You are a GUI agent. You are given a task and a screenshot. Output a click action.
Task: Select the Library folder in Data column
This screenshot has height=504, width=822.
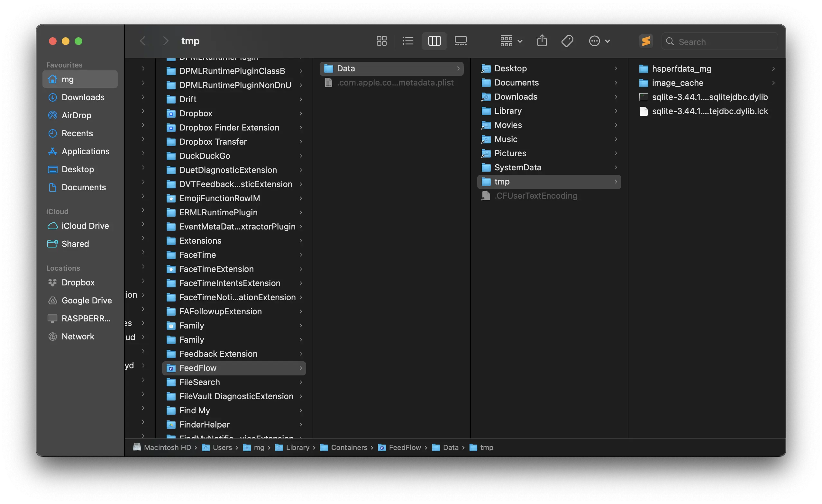[549, 111]
